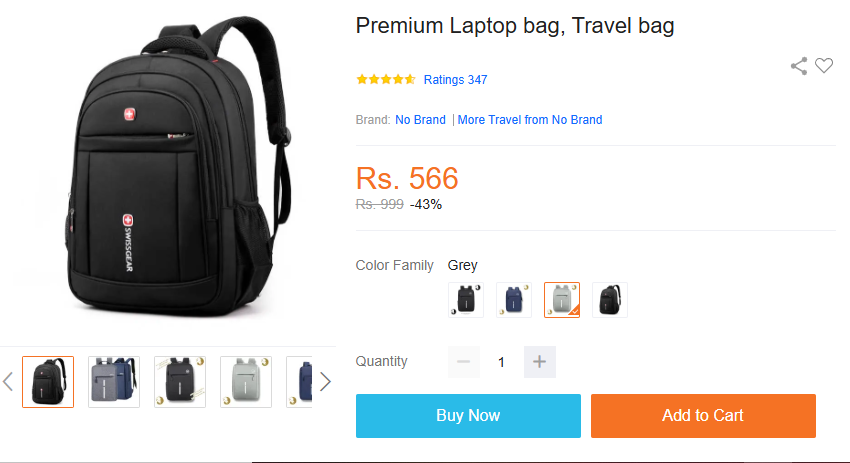This screenshot has width=850, height=463.
Task: Add product to wishlist with heart icon
Action: point(824,66)
